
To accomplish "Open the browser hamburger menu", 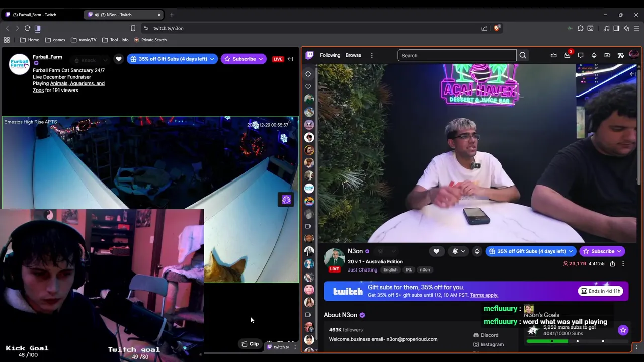I will 636,28.
